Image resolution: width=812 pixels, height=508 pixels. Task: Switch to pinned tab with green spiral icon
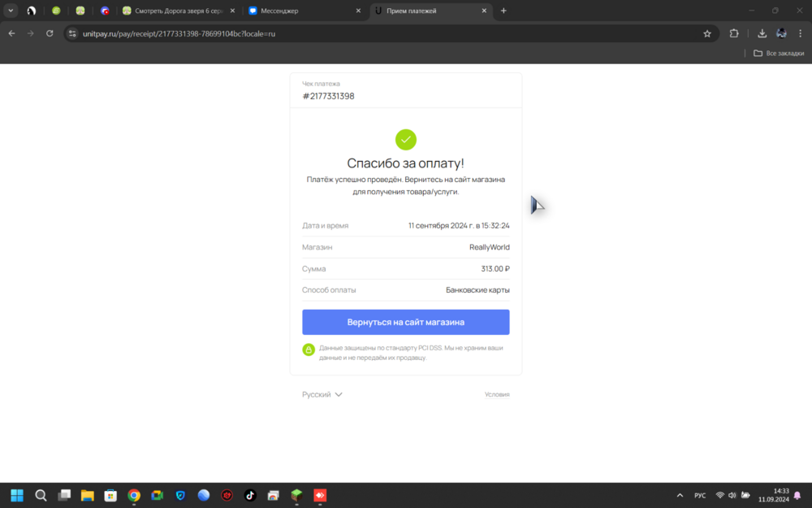point(56,11)
